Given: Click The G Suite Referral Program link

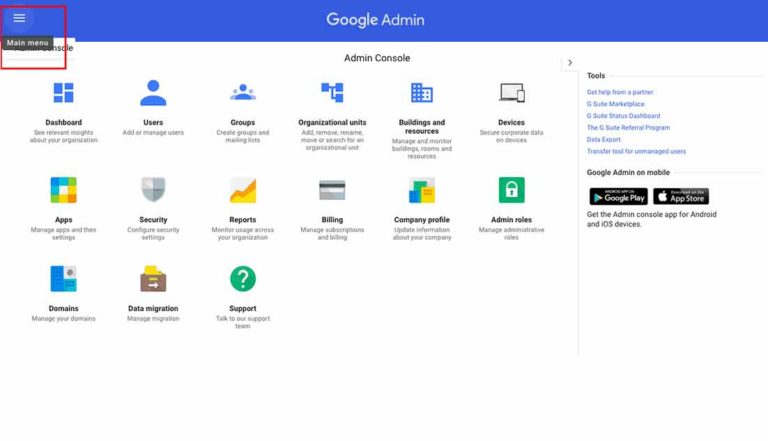Looking at the screenshot, I should (x=628, y=127).
